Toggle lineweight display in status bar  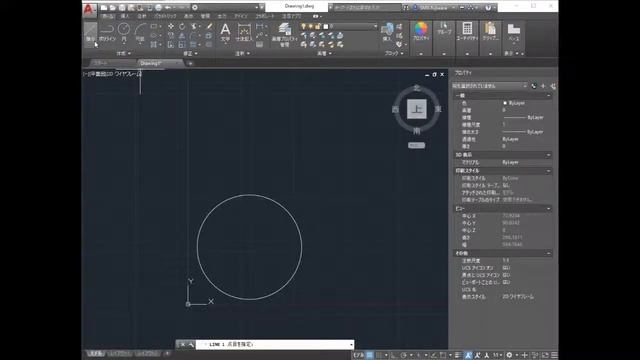pos(458,355)
